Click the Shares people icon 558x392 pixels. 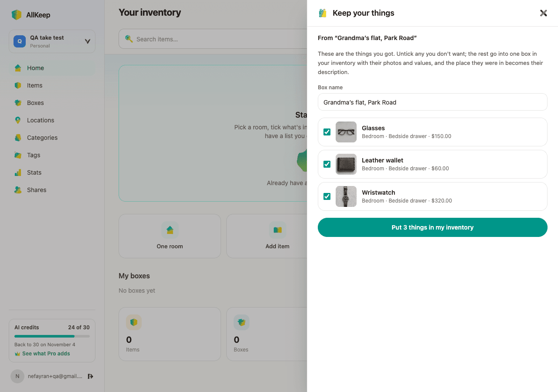[18, 190]
